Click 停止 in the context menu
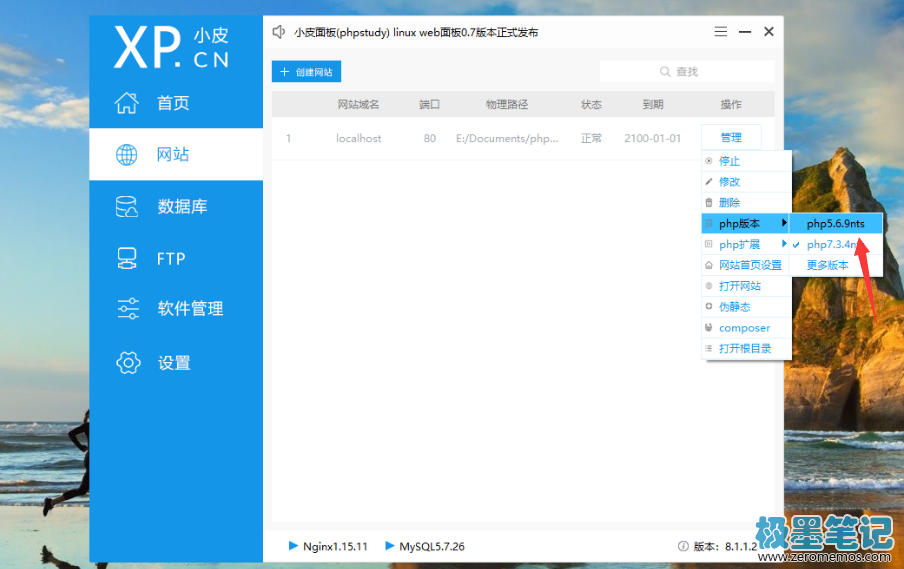904x569 pixels. (x=729, y=161)
